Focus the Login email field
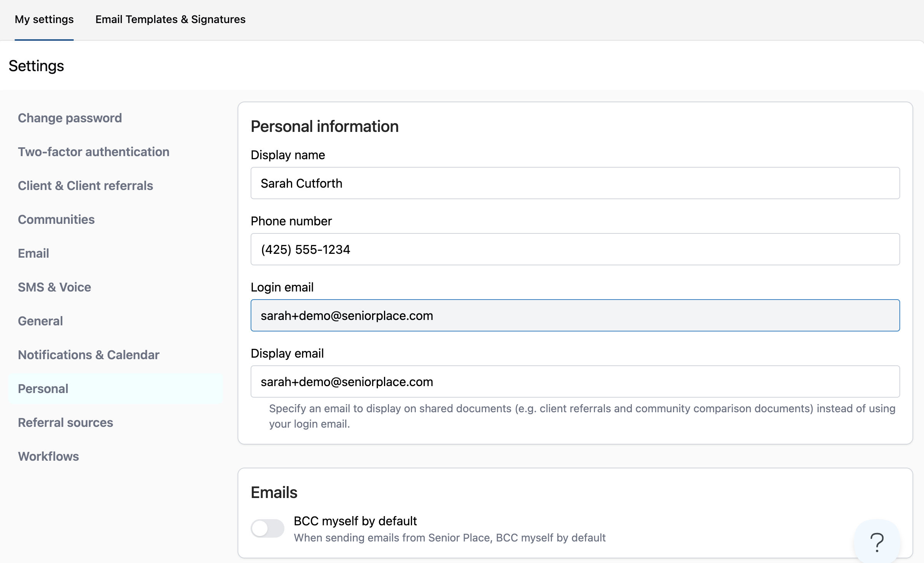This screenshot has height=563, width=924. pyautogui.click(x=575, y=315)
